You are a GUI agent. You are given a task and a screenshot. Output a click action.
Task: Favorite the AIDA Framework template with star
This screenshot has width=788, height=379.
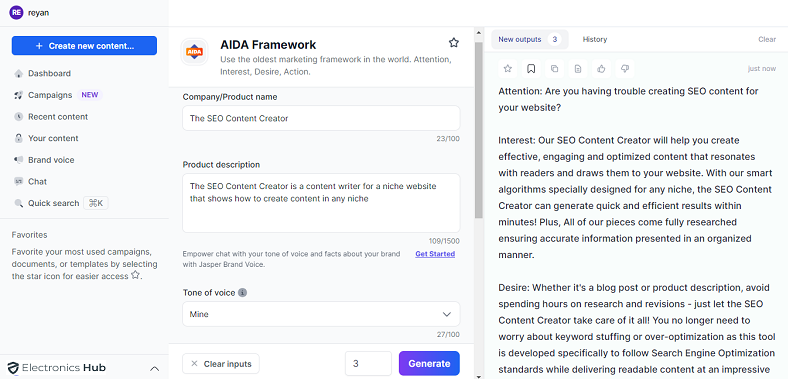[454, 43]
